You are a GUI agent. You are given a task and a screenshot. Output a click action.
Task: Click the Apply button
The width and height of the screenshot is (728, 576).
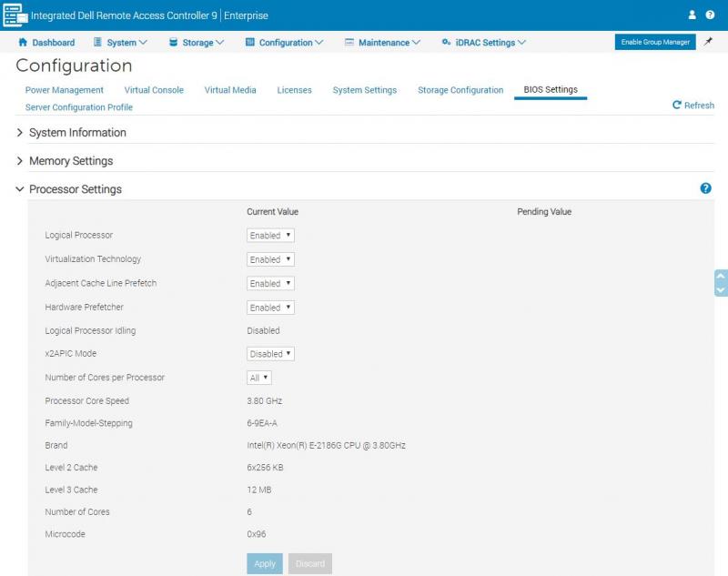265,563
